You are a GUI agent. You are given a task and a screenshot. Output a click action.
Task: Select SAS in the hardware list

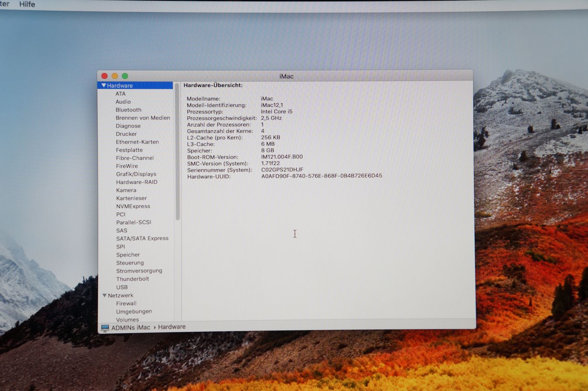(x=122, y=231)
